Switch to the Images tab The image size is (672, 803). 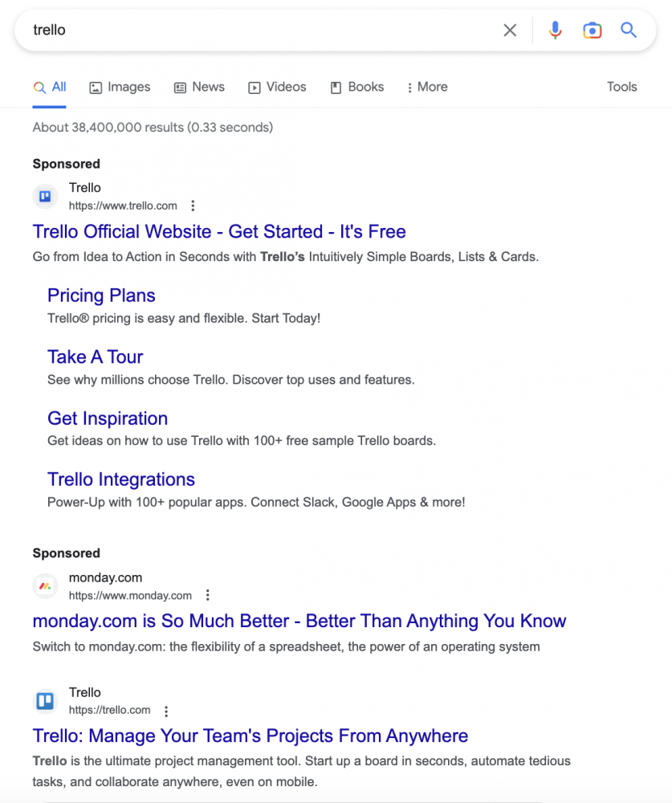120,88
